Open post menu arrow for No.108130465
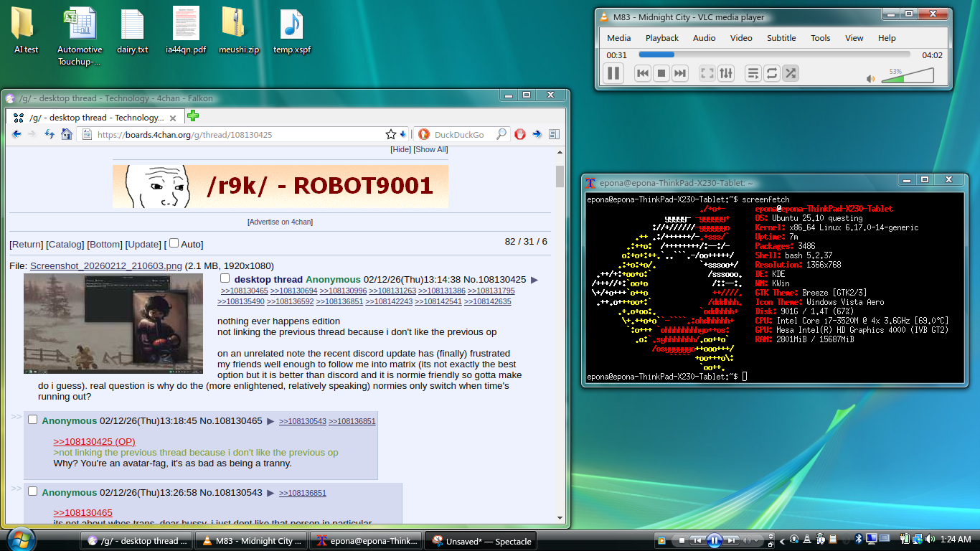980x551 pixels. (x=270, y=421)
